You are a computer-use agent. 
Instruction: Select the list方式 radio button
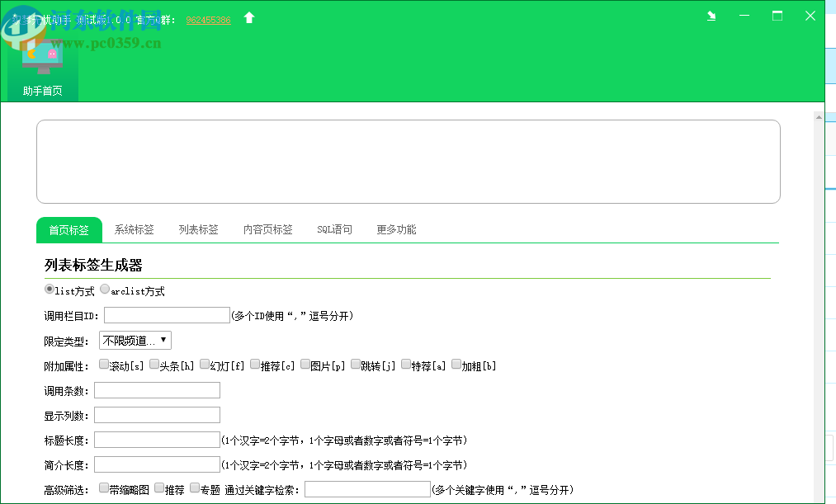[x=50, y=290]
